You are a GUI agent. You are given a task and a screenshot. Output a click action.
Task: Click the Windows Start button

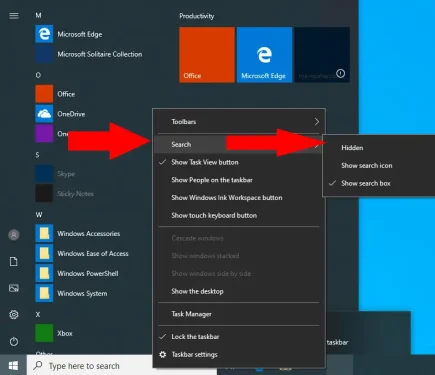13,366
